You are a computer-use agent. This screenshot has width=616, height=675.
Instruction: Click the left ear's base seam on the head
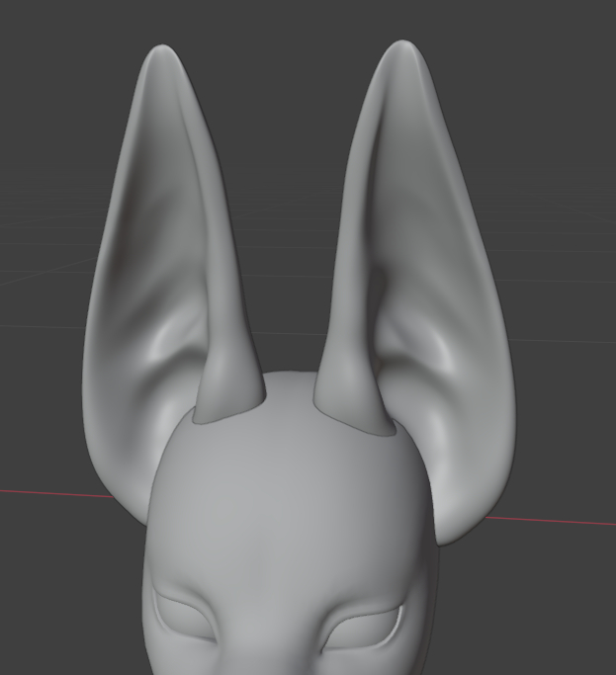pos(229,413)
